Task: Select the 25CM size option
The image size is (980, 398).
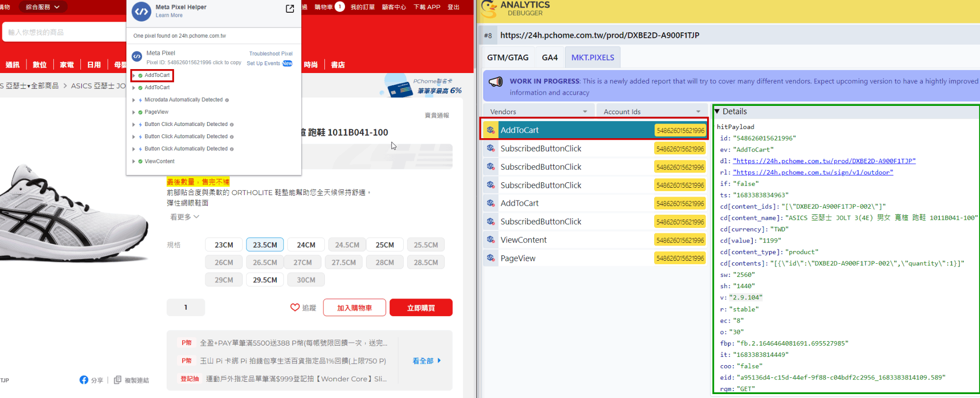Action: pyautogui.click(x=385, y=245)
